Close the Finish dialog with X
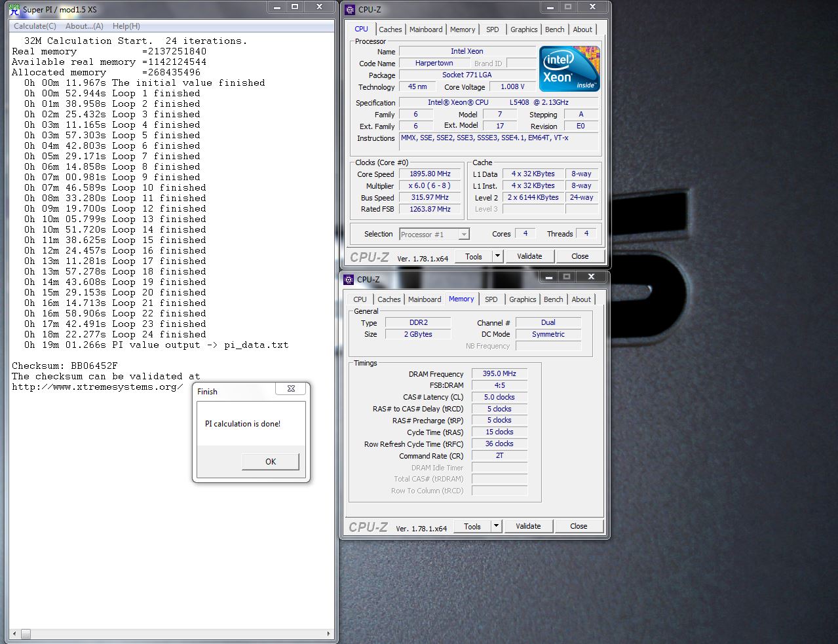838x644 pixels. tap(291, 388)
